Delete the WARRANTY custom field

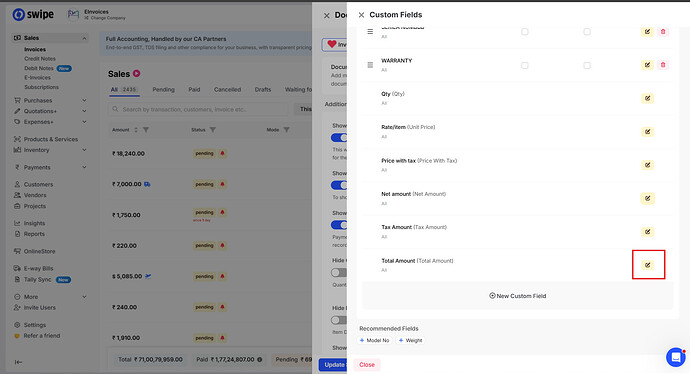coord(663,65)
